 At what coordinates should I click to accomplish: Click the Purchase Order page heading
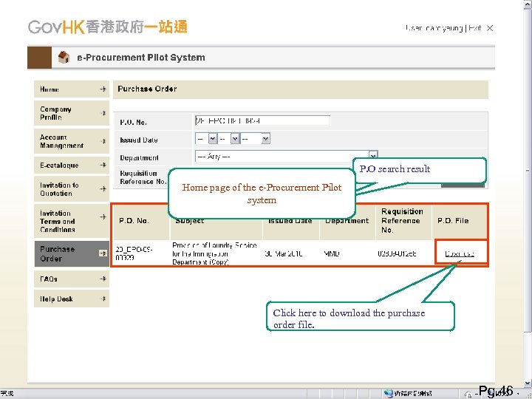click(147, 89)
